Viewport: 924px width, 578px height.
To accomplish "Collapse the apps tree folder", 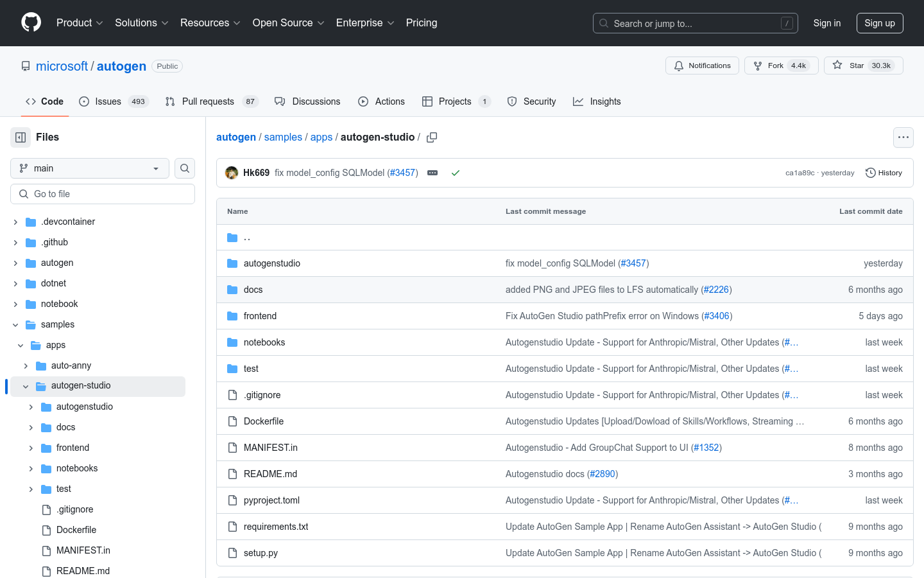I will [x=21, y=345].
